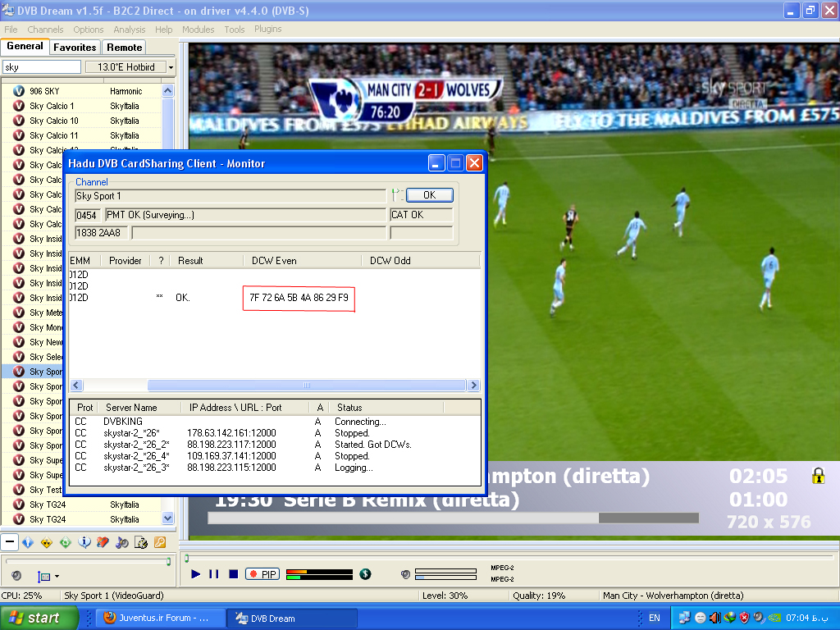Open the Analysis menu

click(x=129, y=30)
